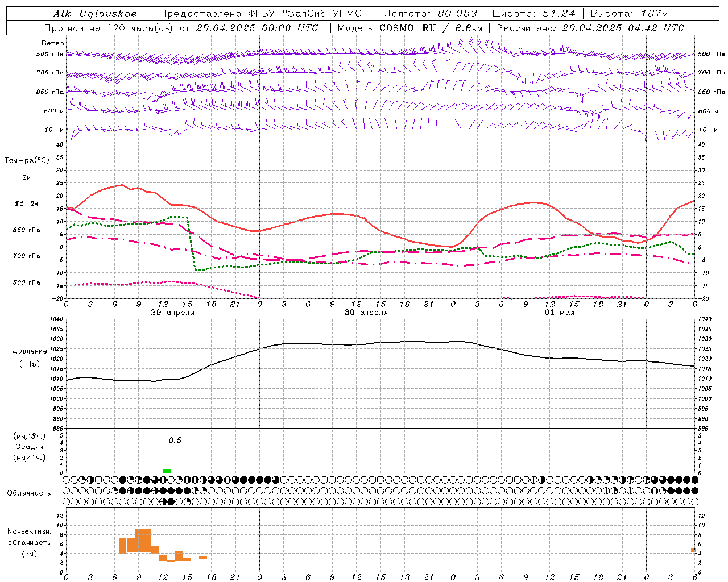Click the 500 гПа temperature legend entry
Image resolution: width=728 pixels, height=582 pixels.
coord(27,282)
